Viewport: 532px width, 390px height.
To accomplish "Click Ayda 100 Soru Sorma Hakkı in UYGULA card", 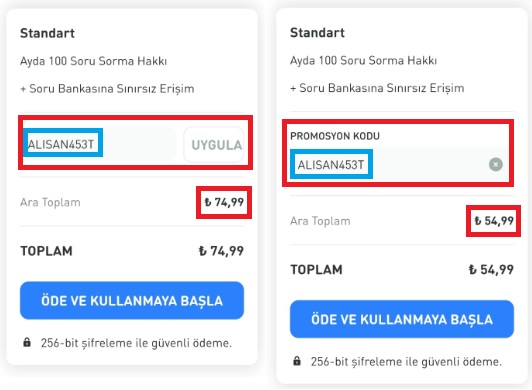I will [94, 61].
